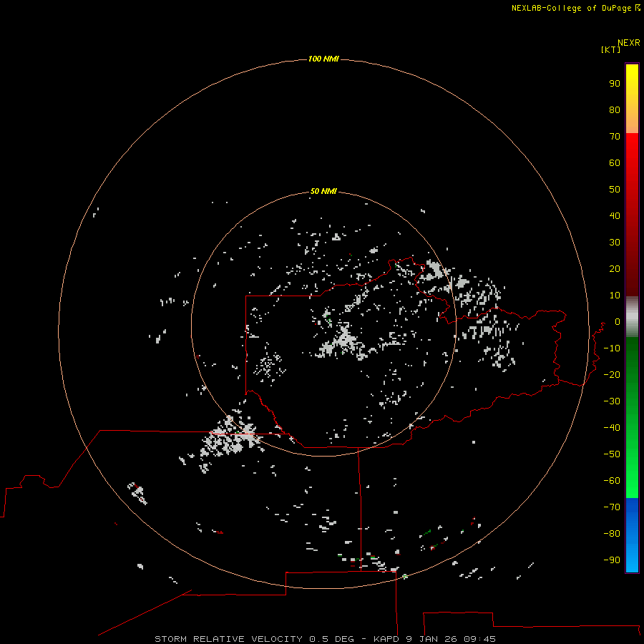Click the -90 value on velocity scale
The height and width of the screenshot is (644, 644).
pyautogui.click(x=612, y=560)
